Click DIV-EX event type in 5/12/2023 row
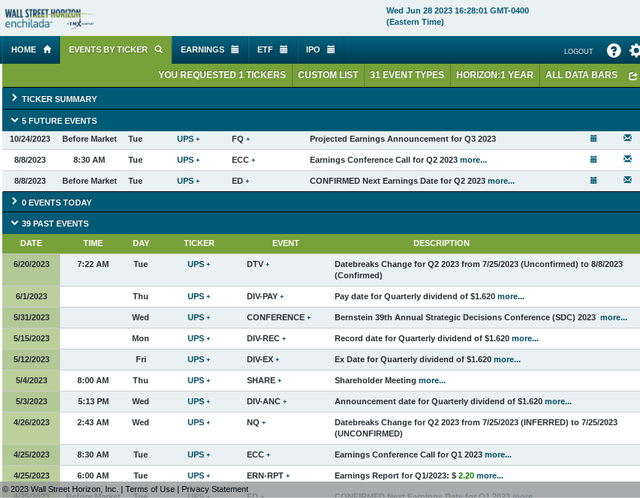 (262, 359)
